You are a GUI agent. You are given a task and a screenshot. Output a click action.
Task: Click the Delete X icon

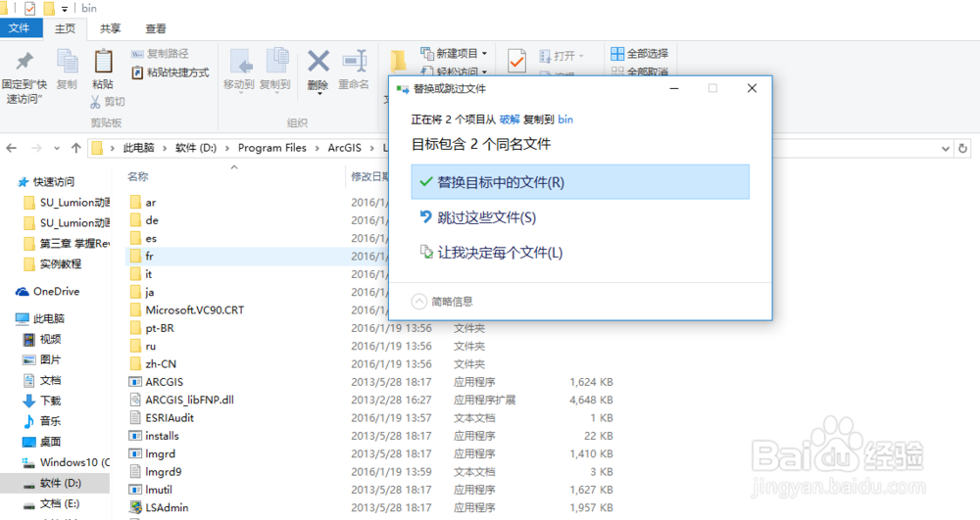[318, 62]
